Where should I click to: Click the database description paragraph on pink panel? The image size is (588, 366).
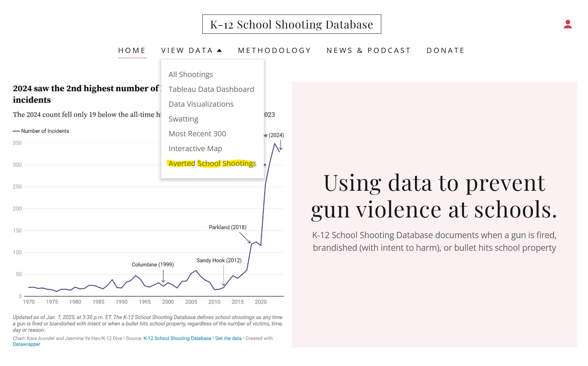434,242
